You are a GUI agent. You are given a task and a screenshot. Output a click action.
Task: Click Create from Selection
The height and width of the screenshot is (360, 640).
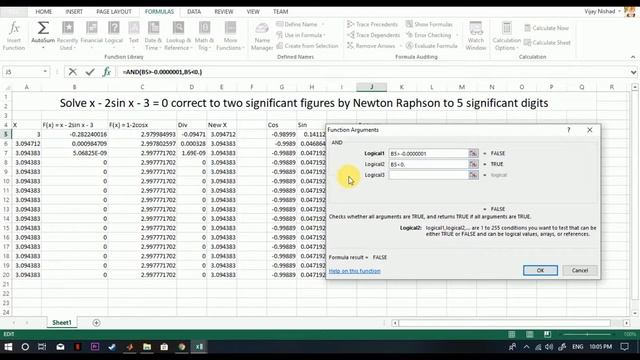[307, 46]
